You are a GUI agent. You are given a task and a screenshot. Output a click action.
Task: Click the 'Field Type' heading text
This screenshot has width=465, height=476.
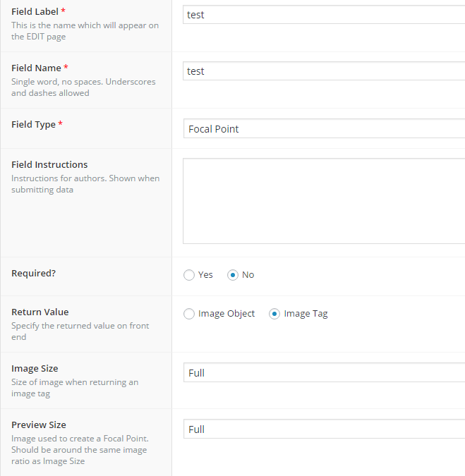click(33, 125)
